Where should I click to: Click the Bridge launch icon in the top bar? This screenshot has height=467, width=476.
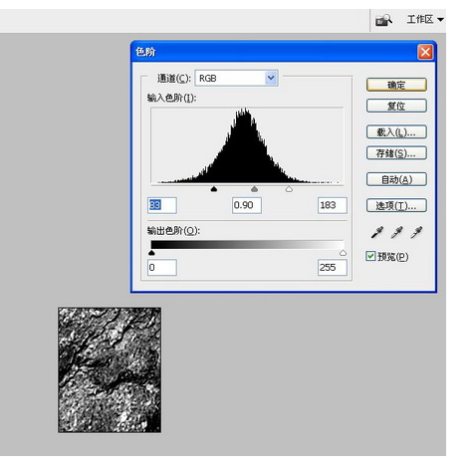point(383,20)
